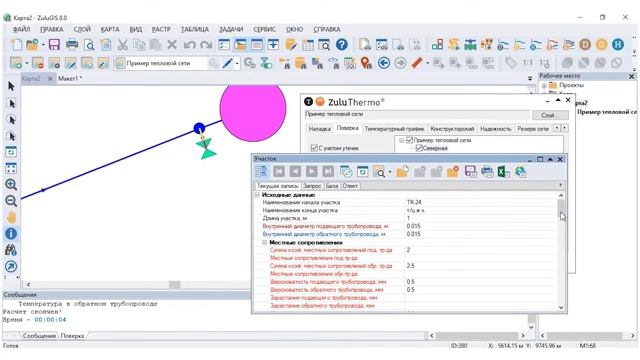
Task: Click the Поверка tab at the bottom panel
Action: [x=72, y=336]
